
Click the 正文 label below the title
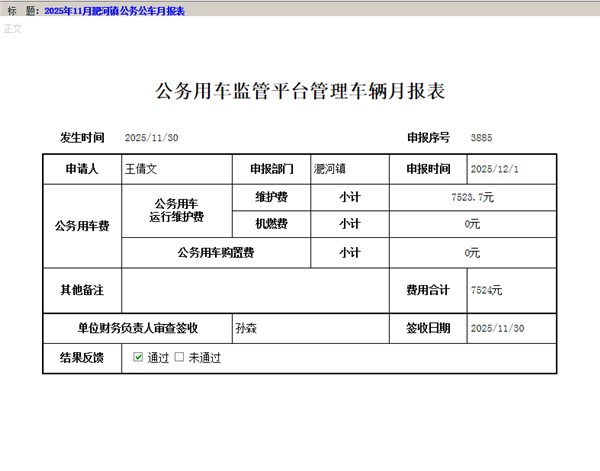pos(12,28)
